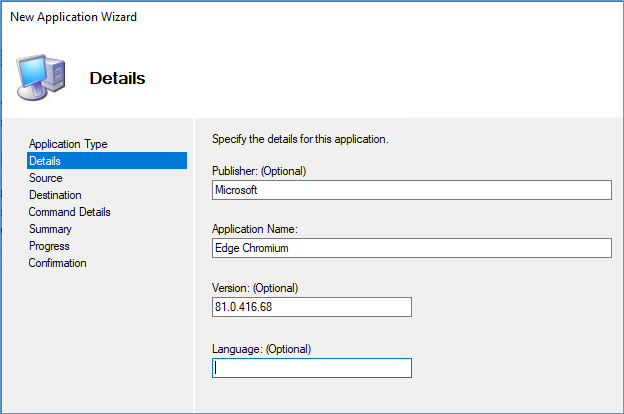Click the Application Name: label
Image resolution: width=624 pixels, height=414 pixels.
click(x=255, y=229)
